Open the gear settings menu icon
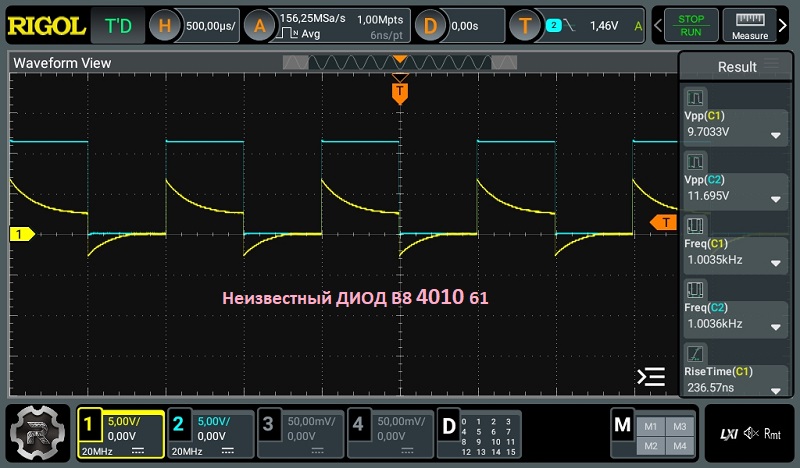 [38, 434]
